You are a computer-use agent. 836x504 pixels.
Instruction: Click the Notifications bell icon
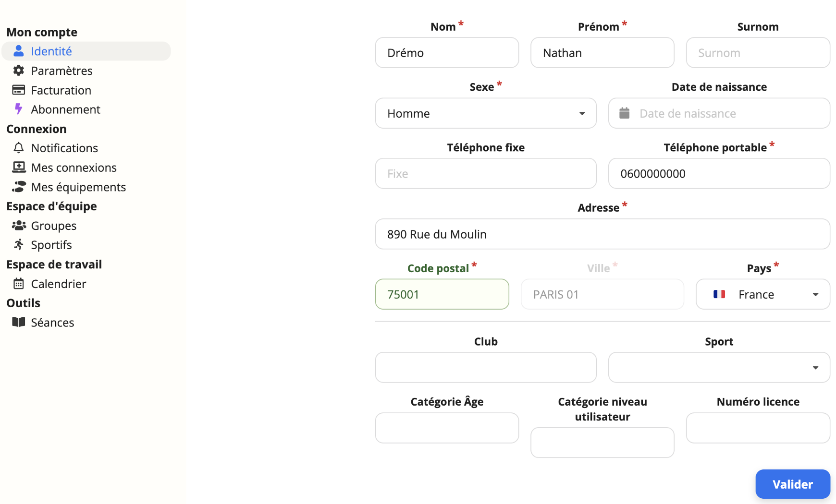[18, 148]
